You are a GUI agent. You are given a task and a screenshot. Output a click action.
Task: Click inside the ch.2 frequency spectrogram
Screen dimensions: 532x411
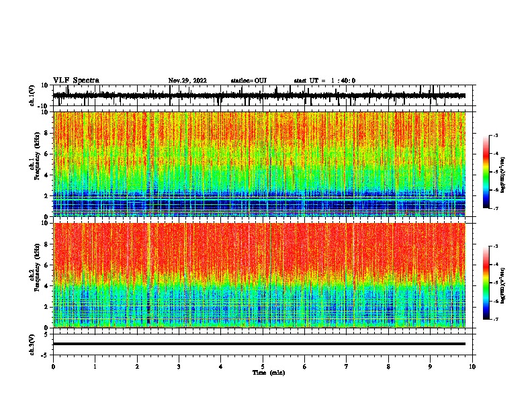[x=259, y=275]
